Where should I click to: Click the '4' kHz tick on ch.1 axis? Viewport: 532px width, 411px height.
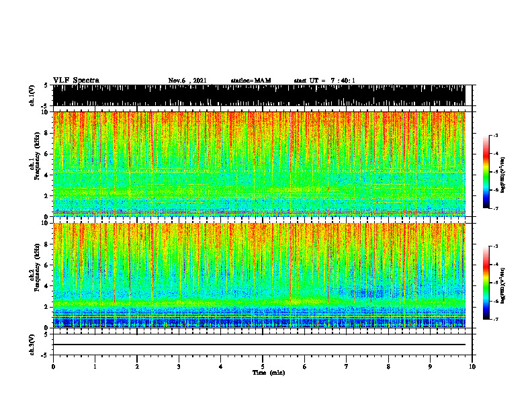pyautogui.click(x=46, y=175)
